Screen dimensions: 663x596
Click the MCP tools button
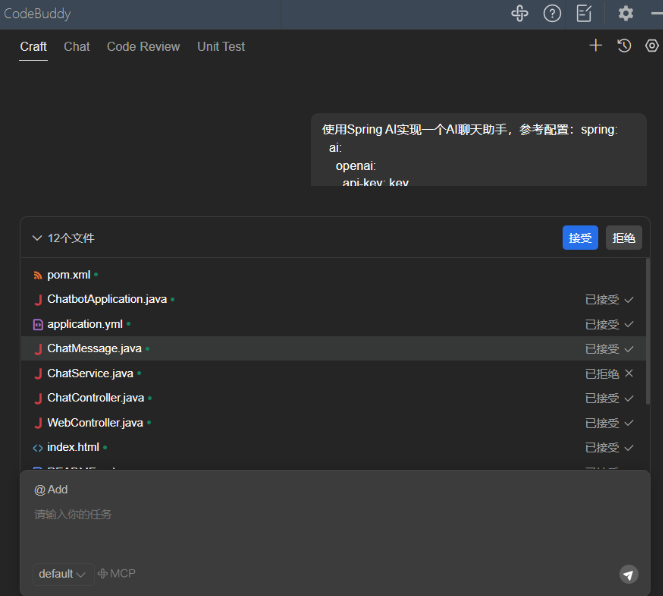[x=117, y=574]
